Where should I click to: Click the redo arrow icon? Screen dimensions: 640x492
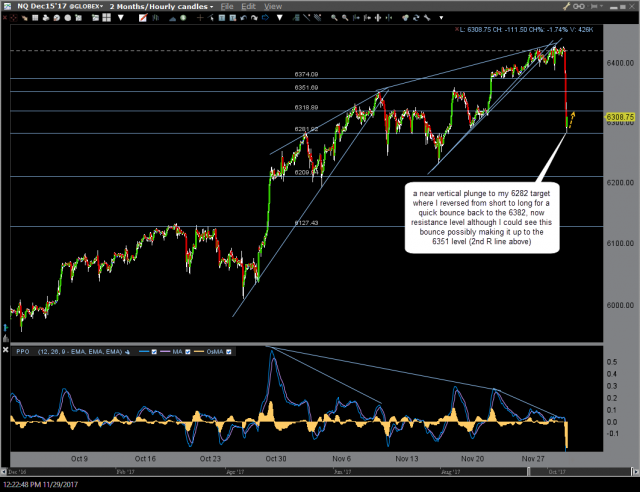click(254, 18)
